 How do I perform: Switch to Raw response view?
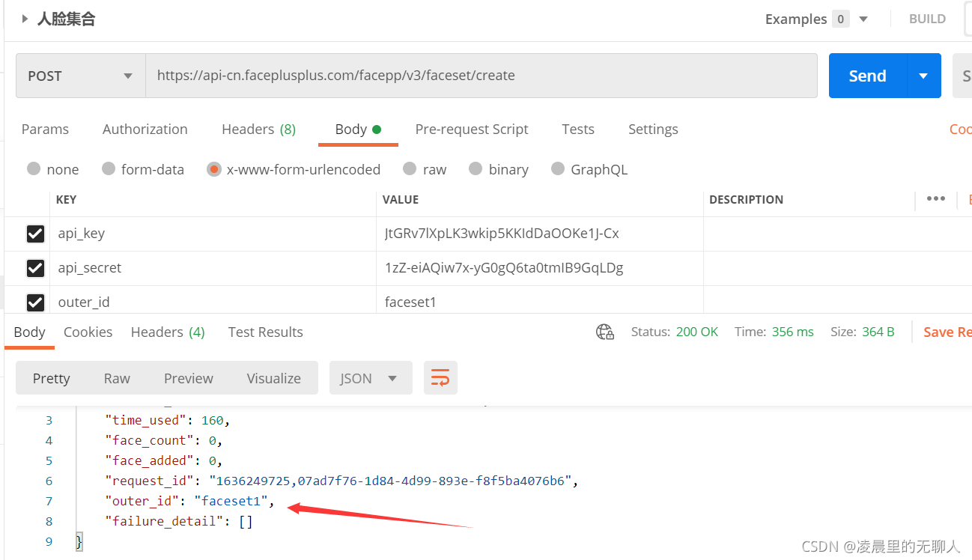[117, 378]
